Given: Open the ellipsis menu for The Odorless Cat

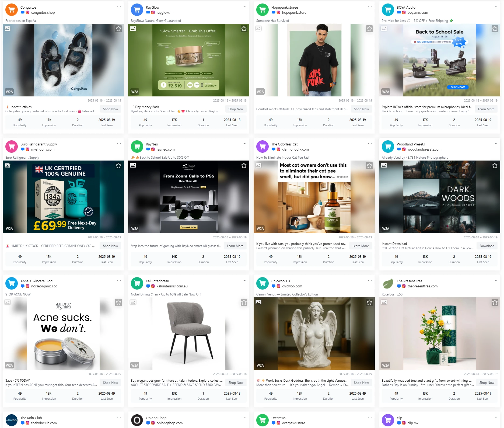Looking at the screenshot, I should (x=370, y=144).
